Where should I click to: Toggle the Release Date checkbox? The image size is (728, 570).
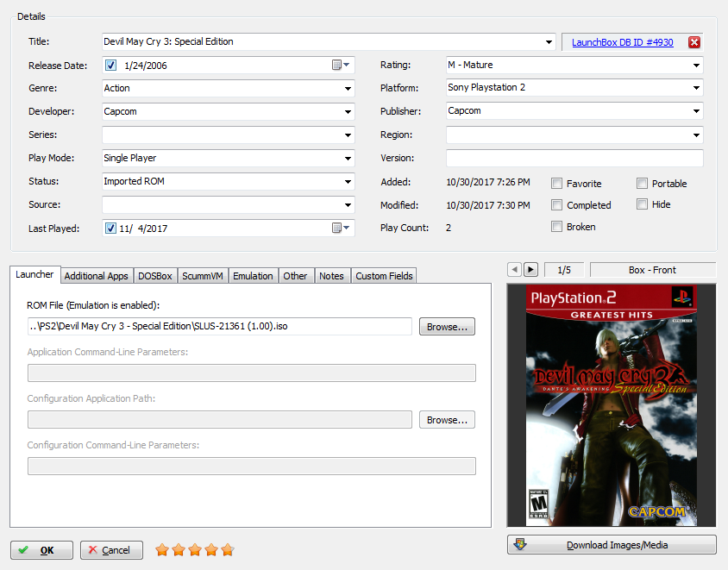(x=110, y=65)
